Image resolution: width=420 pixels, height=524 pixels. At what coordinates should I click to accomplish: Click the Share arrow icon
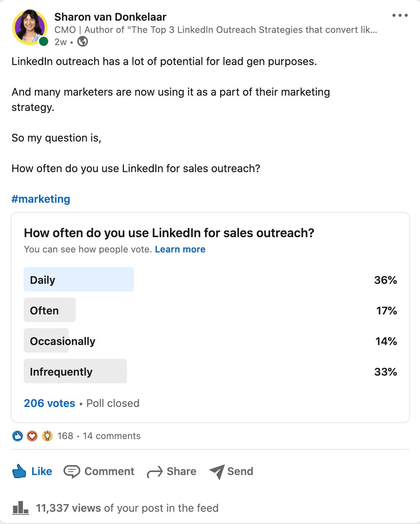[155, 472]
